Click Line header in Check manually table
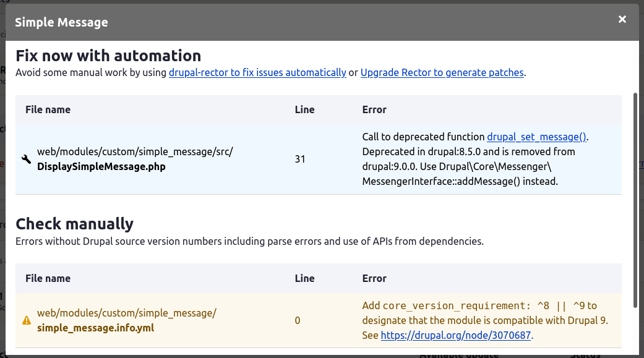The image size is (644, 358). (304, 278)
